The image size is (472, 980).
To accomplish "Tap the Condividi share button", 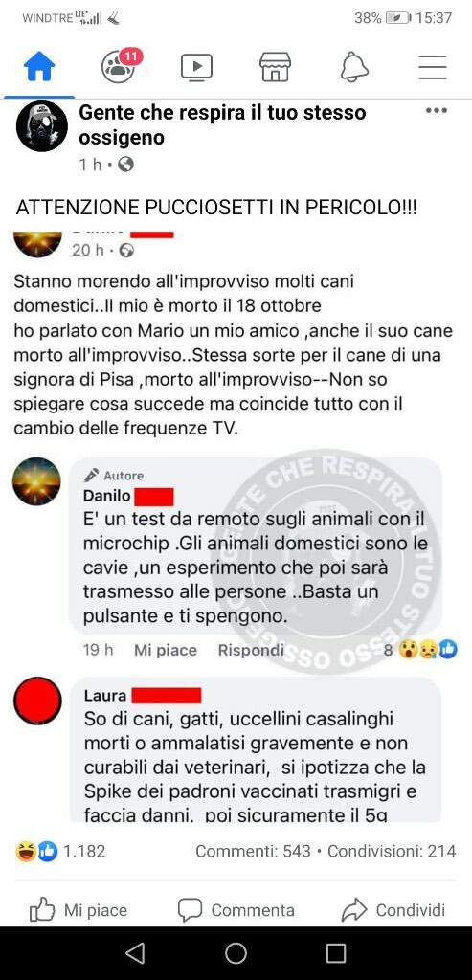I will 393,911.
